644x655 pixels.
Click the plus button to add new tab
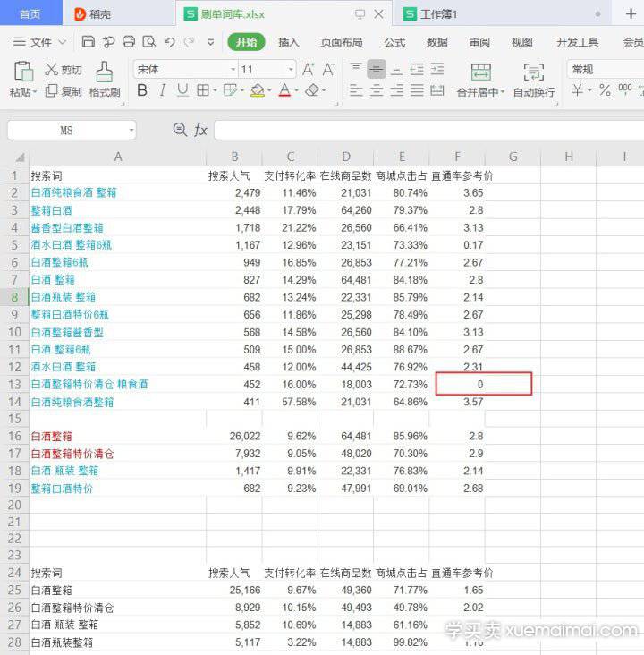(631, 13)
